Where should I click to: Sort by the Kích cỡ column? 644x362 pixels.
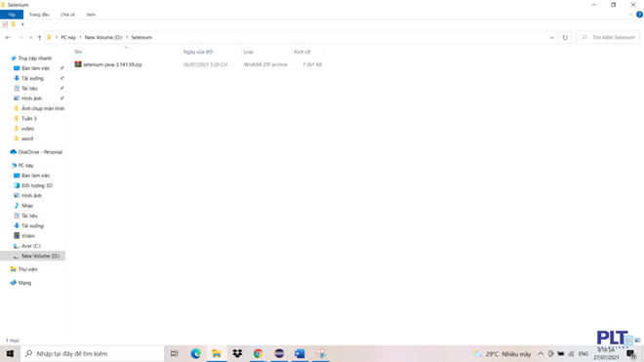[302, 52]
